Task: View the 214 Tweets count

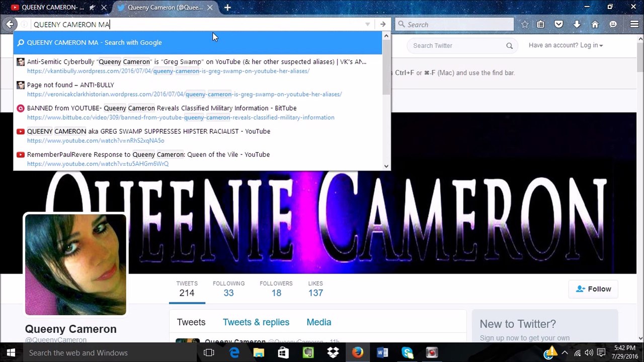Action: pos(187,289)
